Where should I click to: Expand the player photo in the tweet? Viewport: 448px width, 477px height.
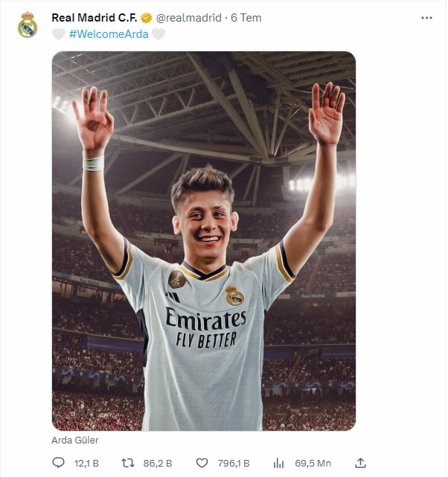(203, 240)
